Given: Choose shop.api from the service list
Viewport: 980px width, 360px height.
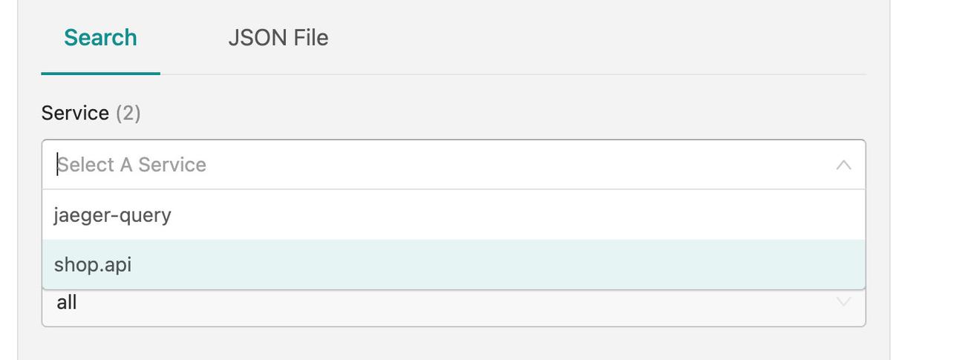Looking at the screenshot, I should click(453, 265).
